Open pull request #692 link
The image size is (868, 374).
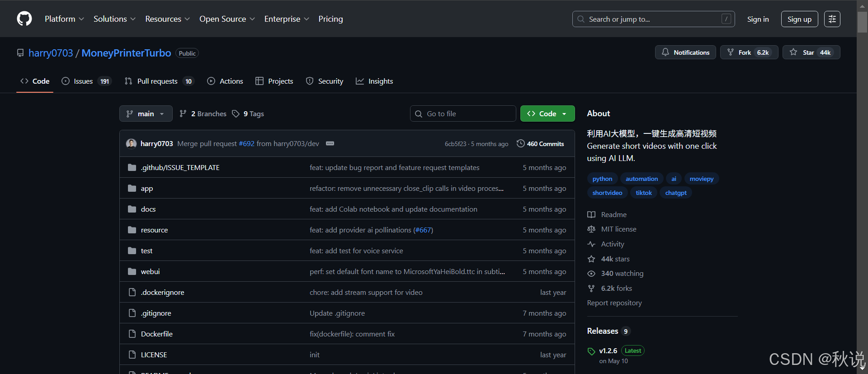[x=246, y=143]
